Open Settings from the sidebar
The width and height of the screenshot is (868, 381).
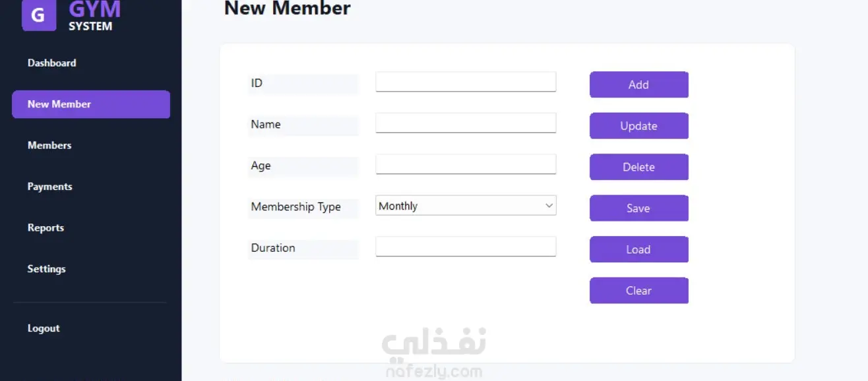[46, 269]
